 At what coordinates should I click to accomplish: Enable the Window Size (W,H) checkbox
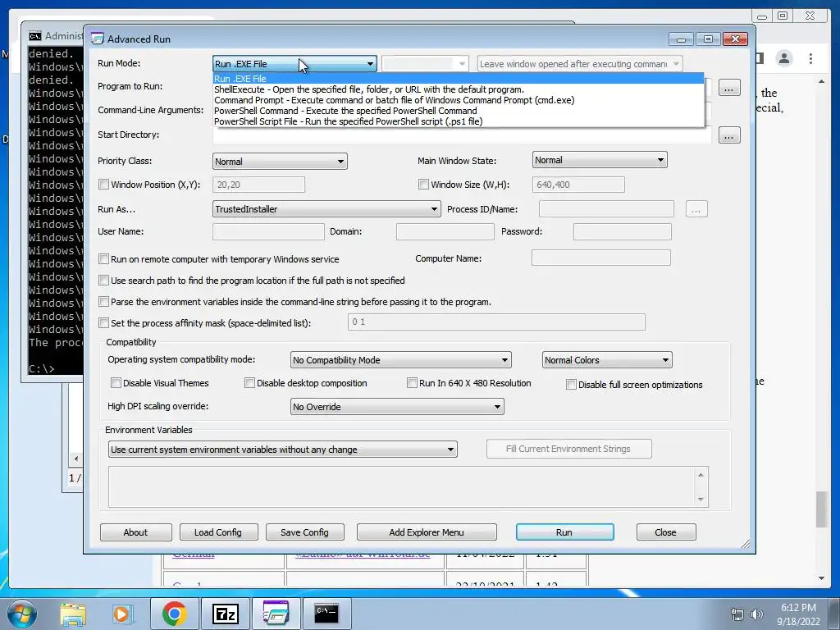(x=423, y=185)
